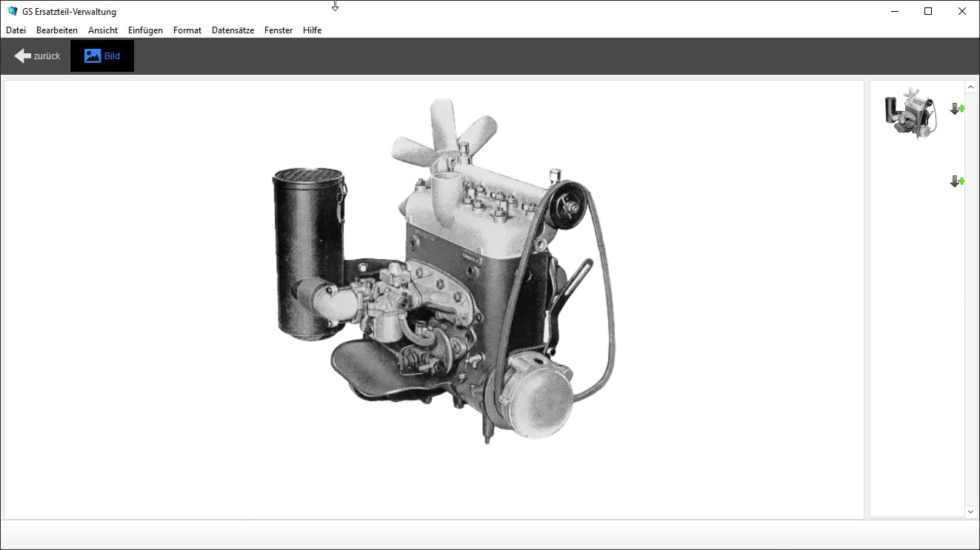Open the Fenster menu

click(279, 30)
